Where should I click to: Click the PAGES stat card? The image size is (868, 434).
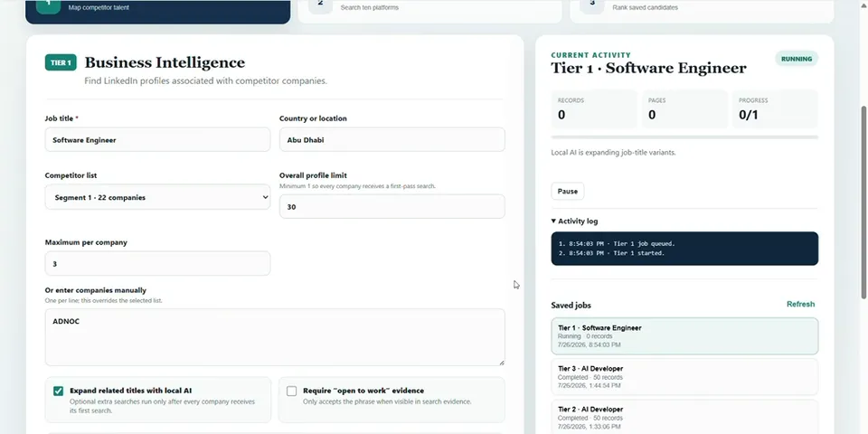pos(684,109)
